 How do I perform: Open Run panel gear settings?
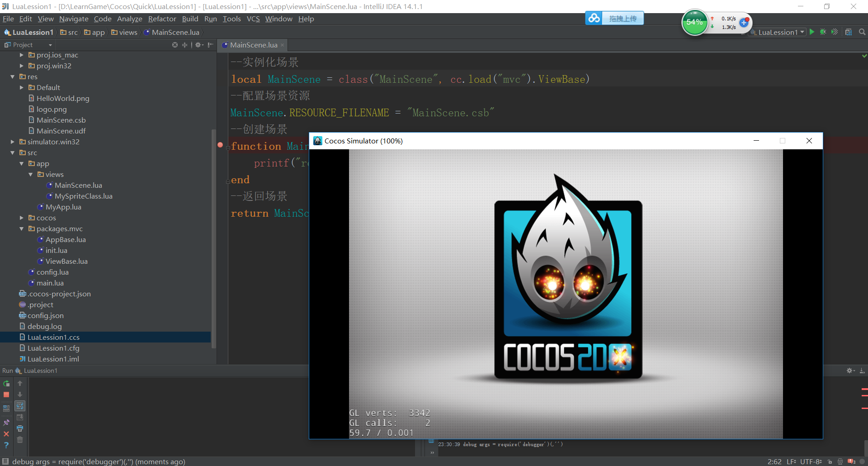tap(850, 371)
